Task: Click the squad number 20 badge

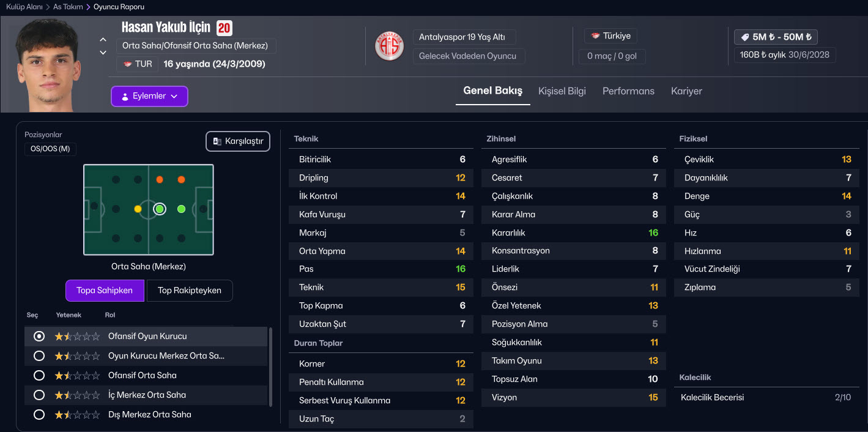Action: 224,28
